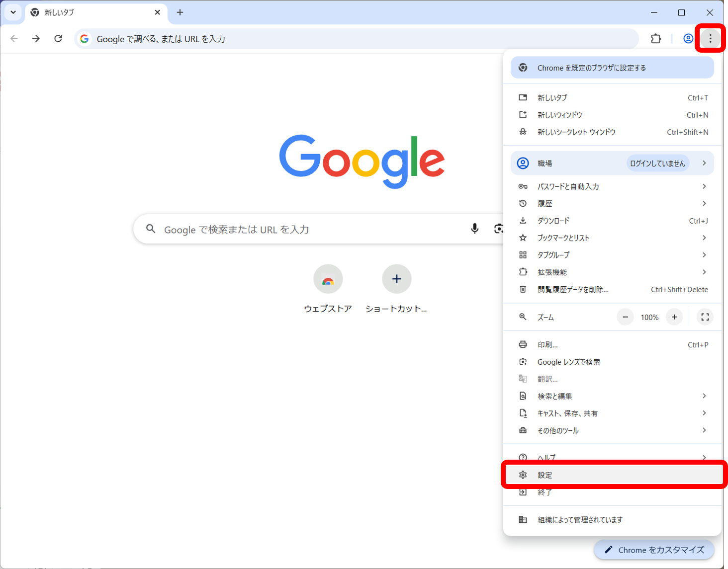Click the ログインしていません chip

(x=657, y=163)
